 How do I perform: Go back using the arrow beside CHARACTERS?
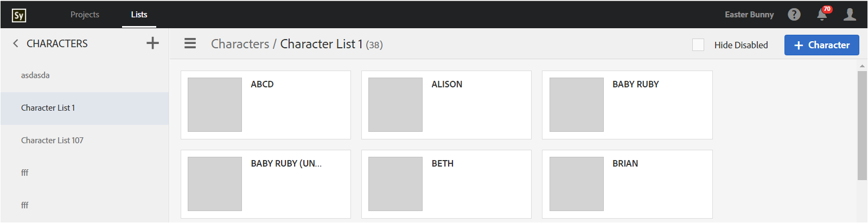[x=16, y=43]
